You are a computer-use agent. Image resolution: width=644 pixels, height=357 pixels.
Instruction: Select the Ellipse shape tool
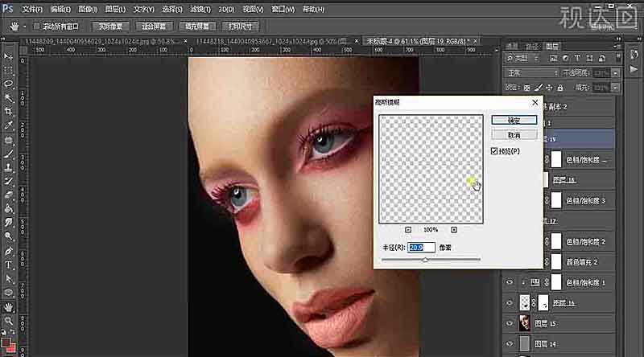pos(8,293)
